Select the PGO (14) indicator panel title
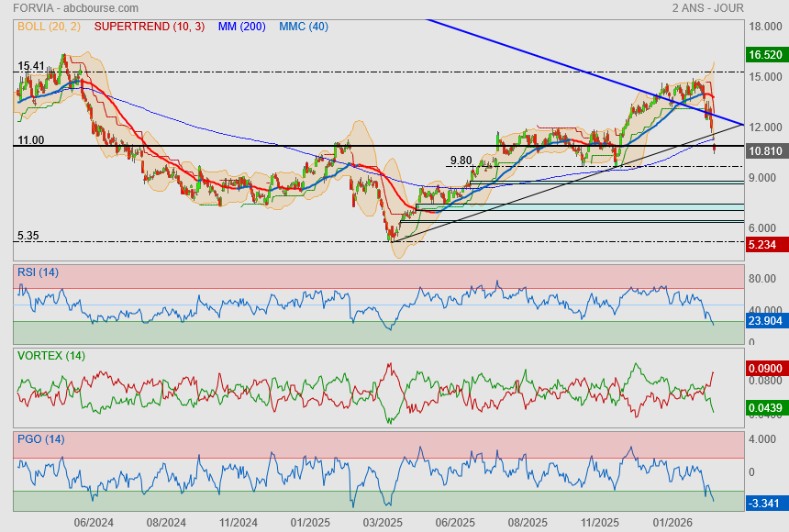This screenshot has height=532, width=789. 40,438
